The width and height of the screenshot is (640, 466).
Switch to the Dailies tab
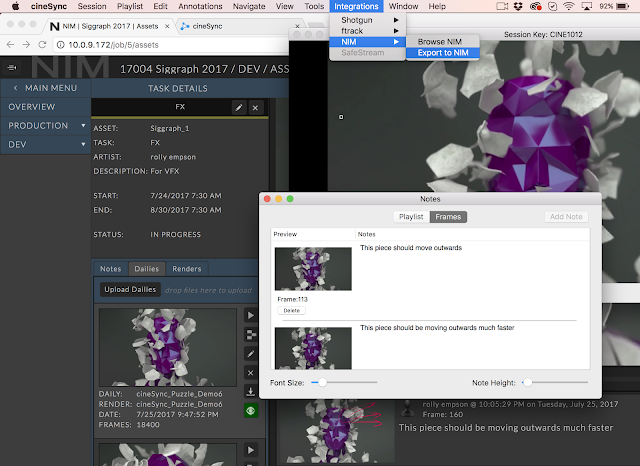point(147,269)
